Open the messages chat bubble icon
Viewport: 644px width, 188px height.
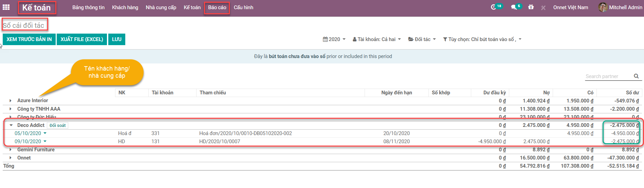tap(514, 7)
